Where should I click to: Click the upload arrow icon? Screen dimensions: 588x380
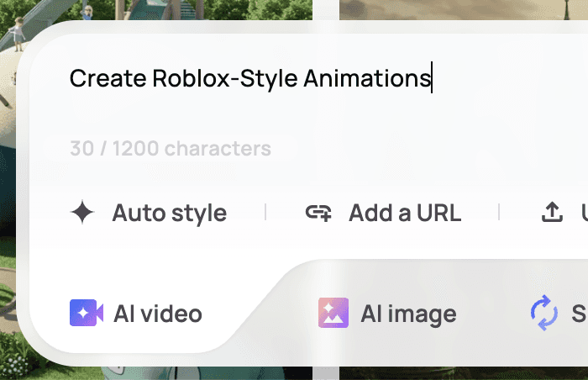tap(552, 212)
